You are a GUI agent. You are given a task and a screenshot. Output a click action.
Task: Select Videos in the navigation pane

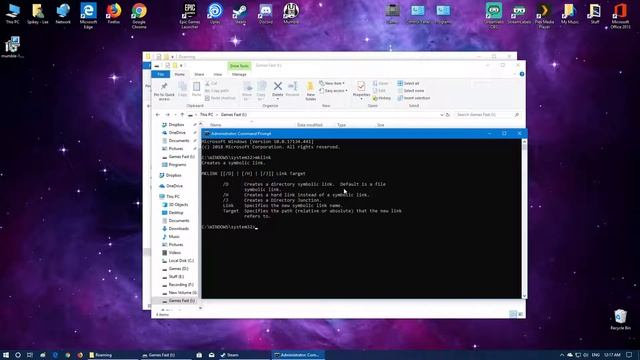point(171,253)
